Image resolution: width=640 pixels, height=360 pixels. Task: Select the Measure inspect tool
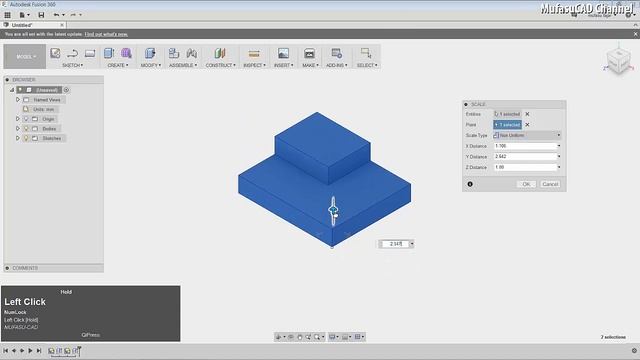click(x=254, y=53)
